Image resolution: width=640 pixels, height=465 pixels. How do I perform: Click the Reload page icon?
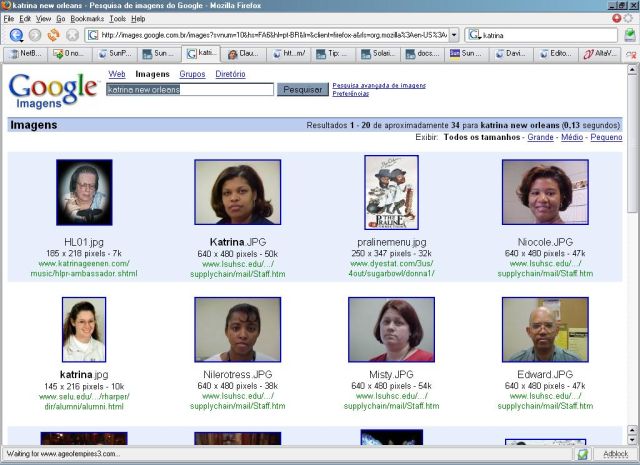53,35
